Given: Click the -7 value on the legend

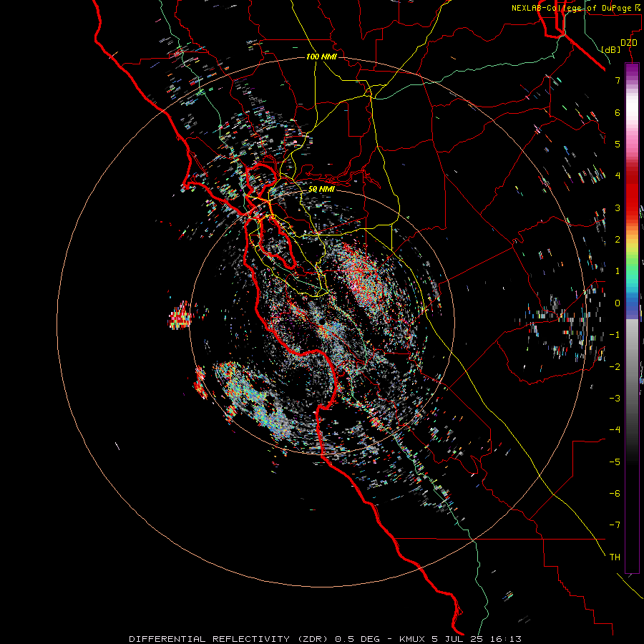Looking at the screenshot, I should (x=615, y=525).
